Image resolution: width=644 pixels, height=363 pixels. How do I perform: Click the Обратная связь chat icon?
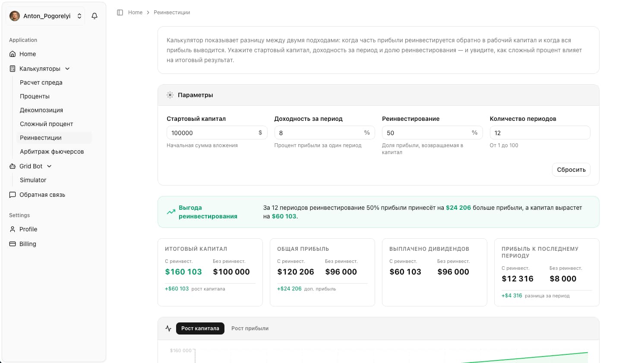pos(13,195)
